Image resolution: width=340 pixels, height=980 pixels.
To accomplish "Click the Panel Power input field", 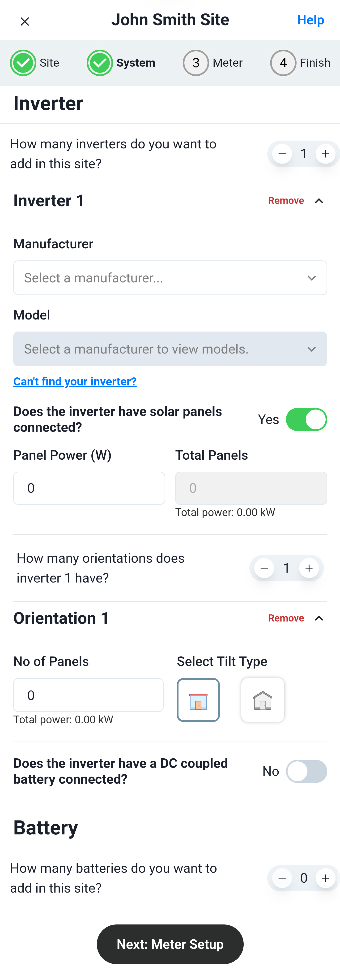I will (89, 488).
